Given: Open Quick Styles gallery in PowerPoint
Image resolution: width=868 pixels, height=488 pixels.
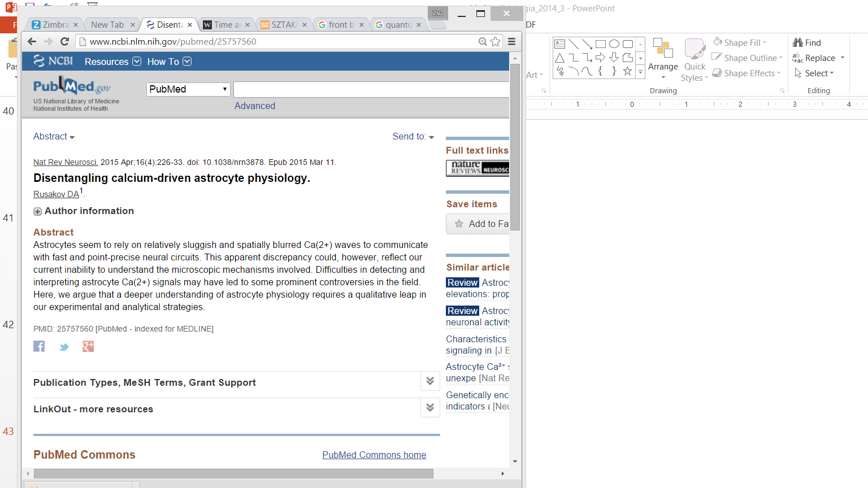Looking at the screenshot, I should (695, 60).
